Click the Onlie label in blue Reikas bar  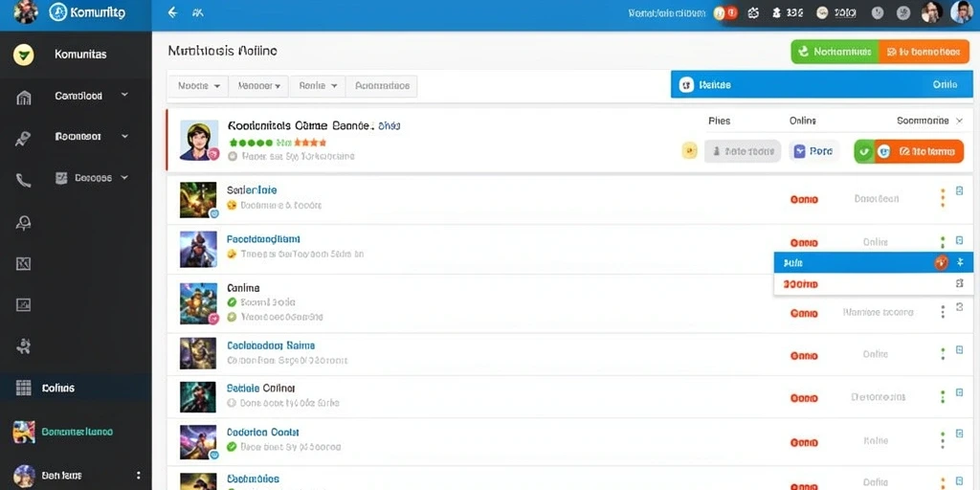[x=945, y=84]
